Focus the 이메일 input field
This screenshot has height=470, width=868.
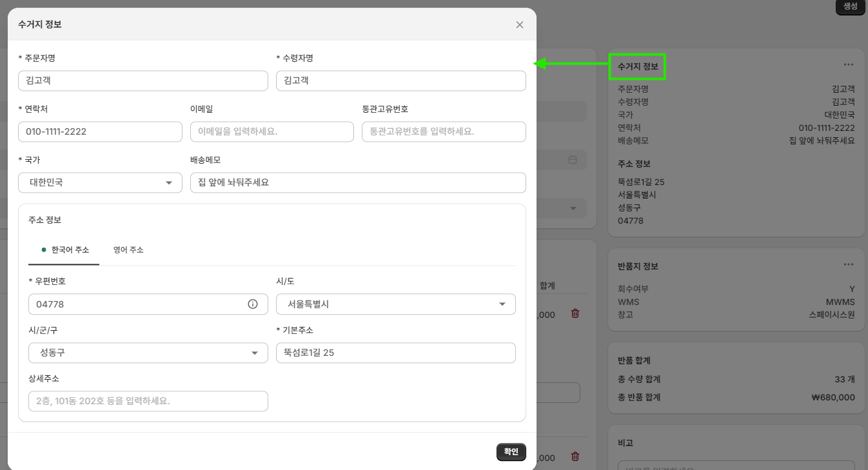272,132
